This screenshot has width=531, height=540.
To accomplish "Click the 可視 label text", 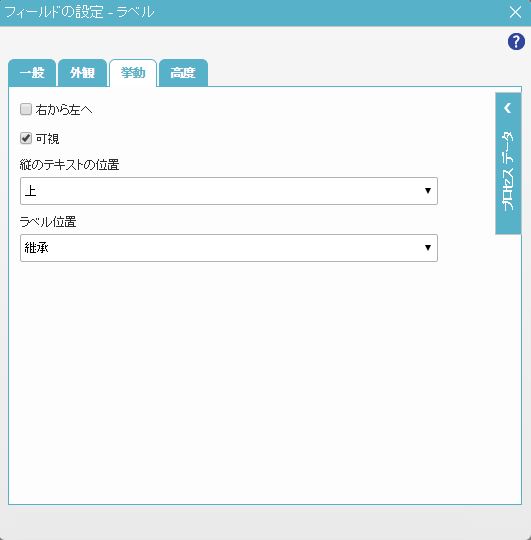I will [x=48, y=139].
